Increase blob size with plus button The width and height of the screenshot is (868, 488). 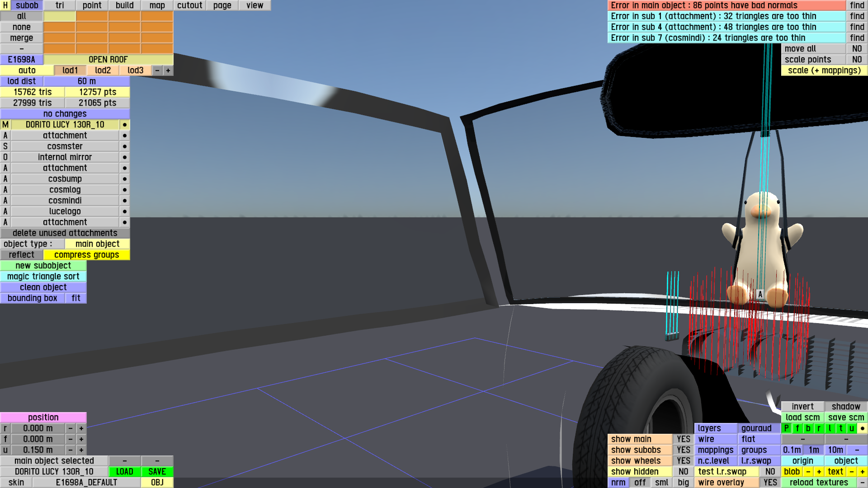tap(819, 472)
